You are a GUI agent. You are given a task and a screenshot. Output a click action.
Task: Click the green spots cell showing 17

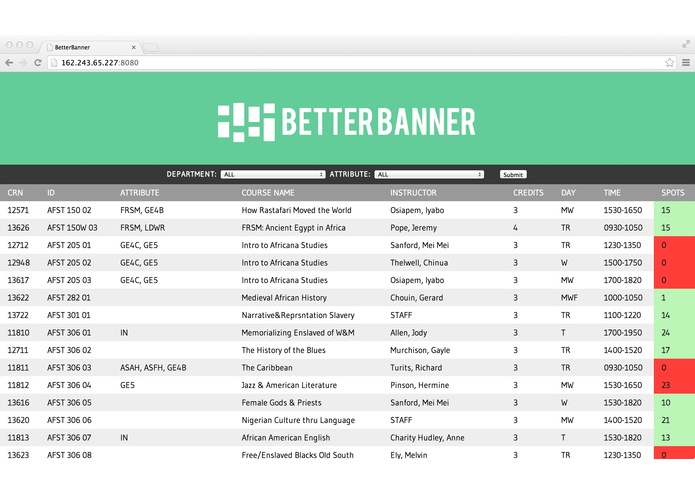click(674, 350)
